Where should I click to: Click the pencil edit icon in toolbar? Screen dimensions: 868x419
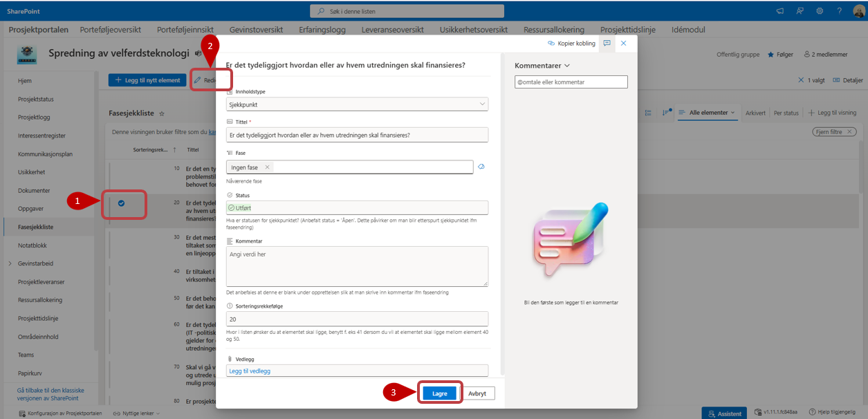(198, 80)
